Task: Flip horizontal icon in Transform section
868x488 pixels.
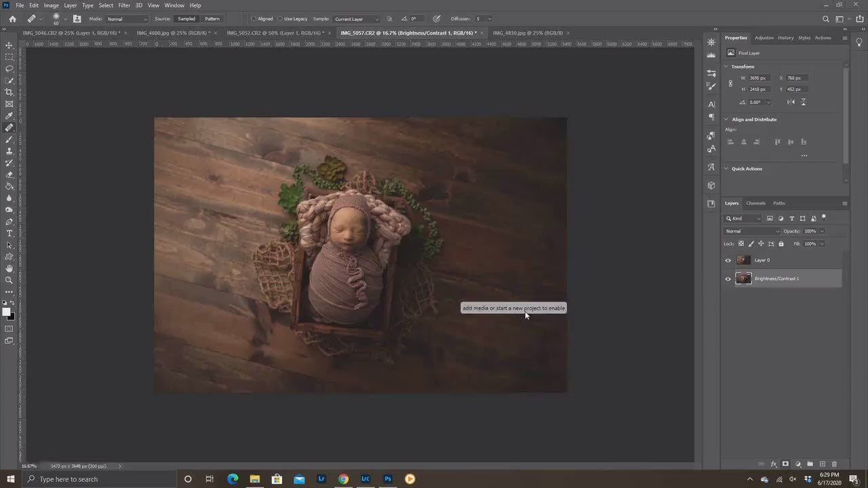Action: point(791,102)
